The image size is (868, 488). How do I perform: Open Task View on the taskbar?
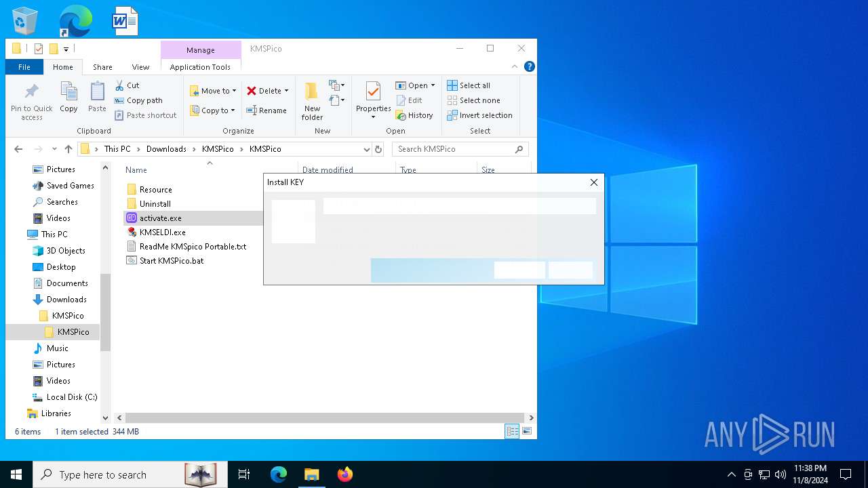click(244, 474)
